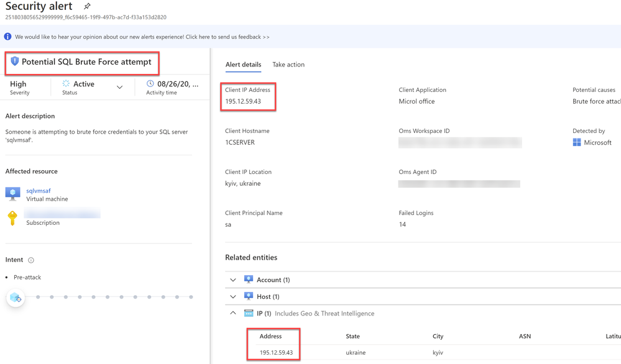This screenshot has width=621, height=364.
Task: Click the shield icon next to alert title
Action: [15, 61]
